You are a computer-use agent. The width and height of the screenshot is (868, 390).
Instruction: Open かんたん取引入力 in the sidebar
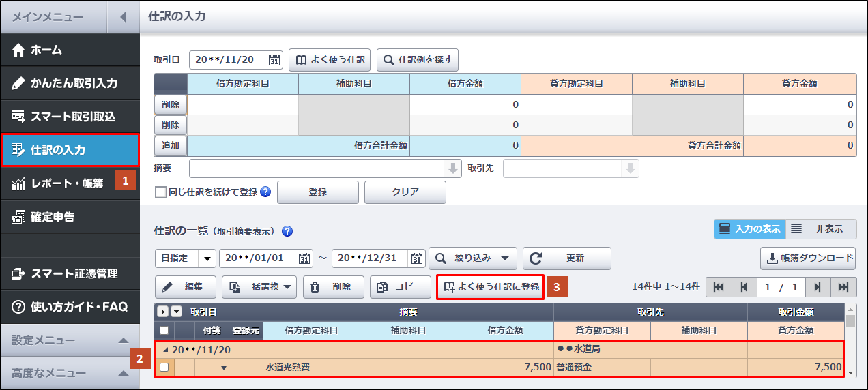pos(70,83)
